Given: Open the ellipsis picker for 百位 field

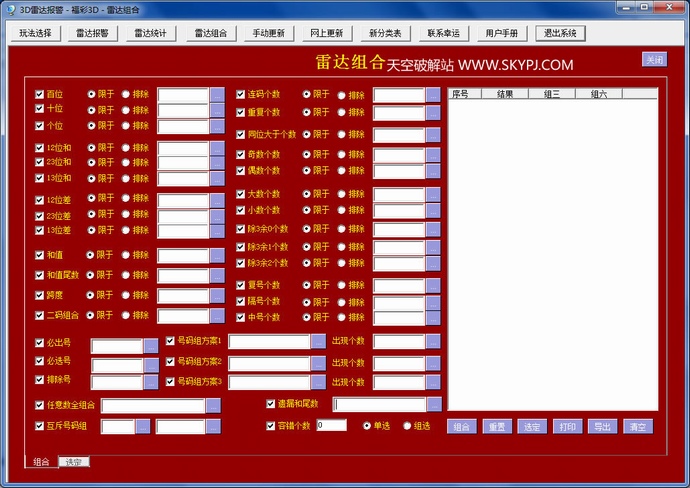Looking at the screenshot, I should pos(217,95).
